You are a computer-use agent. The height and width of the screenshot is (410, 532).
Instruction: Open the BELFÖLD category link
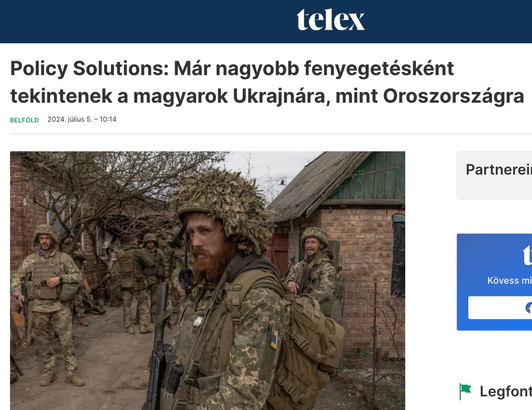tap(25, 120)
